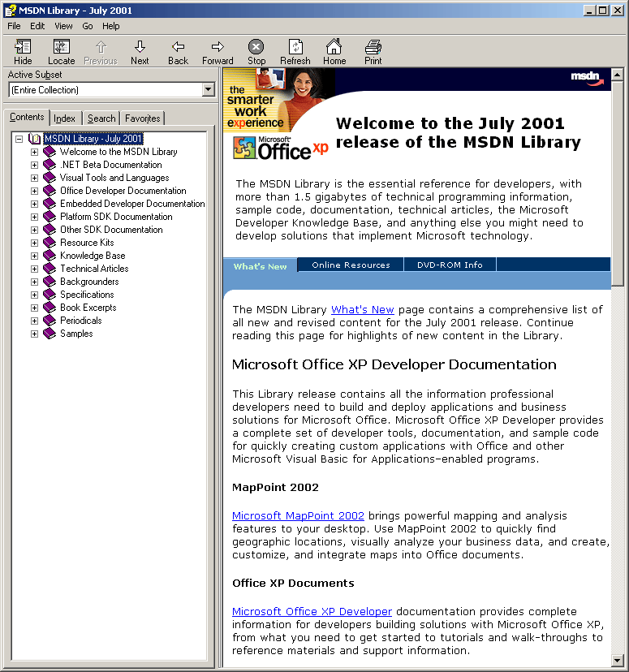
Task: Select the Resource Kits tree item
Action: tap(87, 243)
